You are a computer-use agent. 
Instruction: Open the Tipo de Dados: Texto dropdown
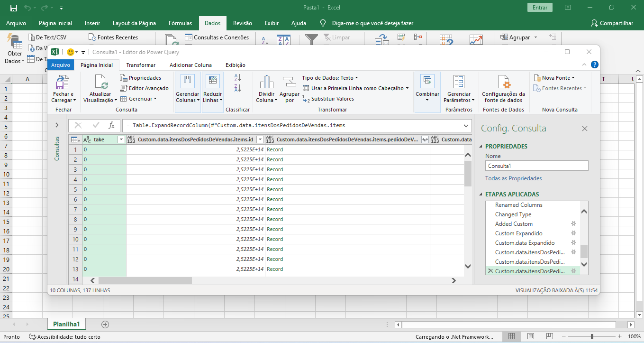pos(330,78)
